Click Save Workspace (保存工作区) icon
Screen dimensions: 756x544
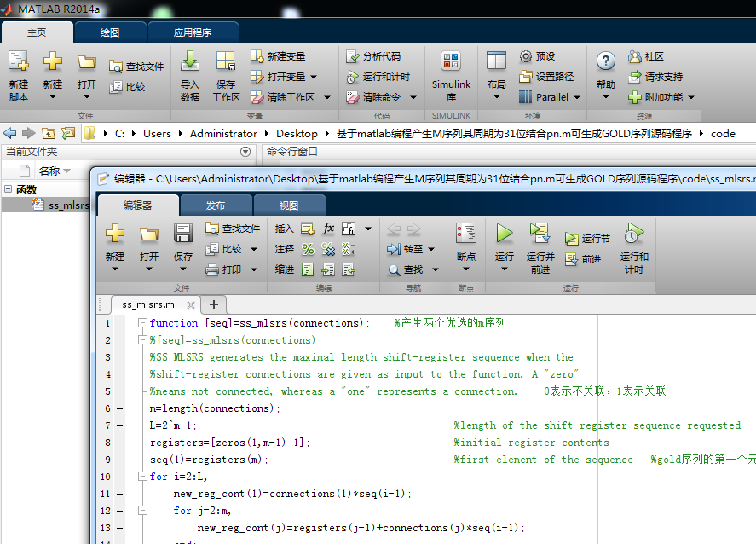point(226,61)
